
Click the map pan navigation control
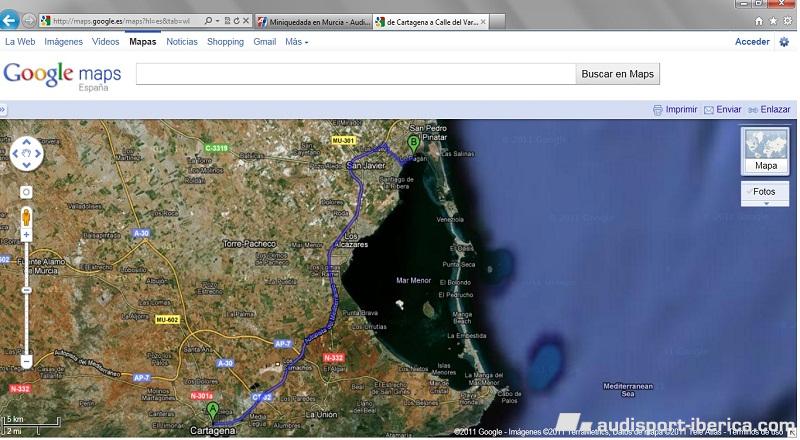click(26, 154)
